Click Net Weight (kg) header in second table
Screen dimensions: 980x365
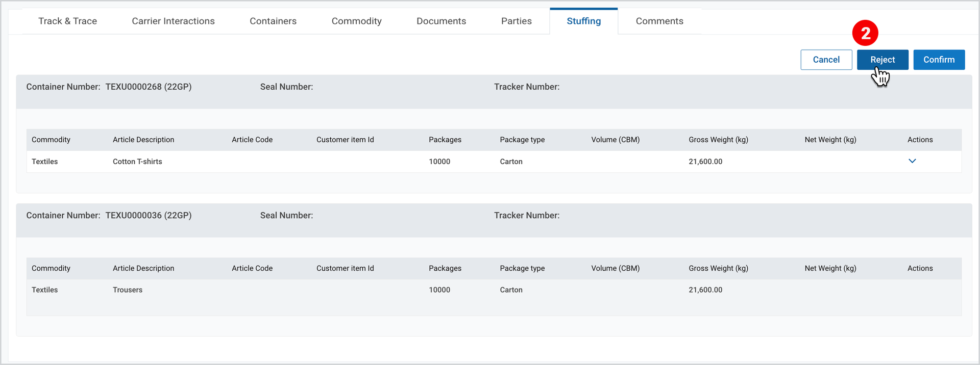(x=830, y=268)
